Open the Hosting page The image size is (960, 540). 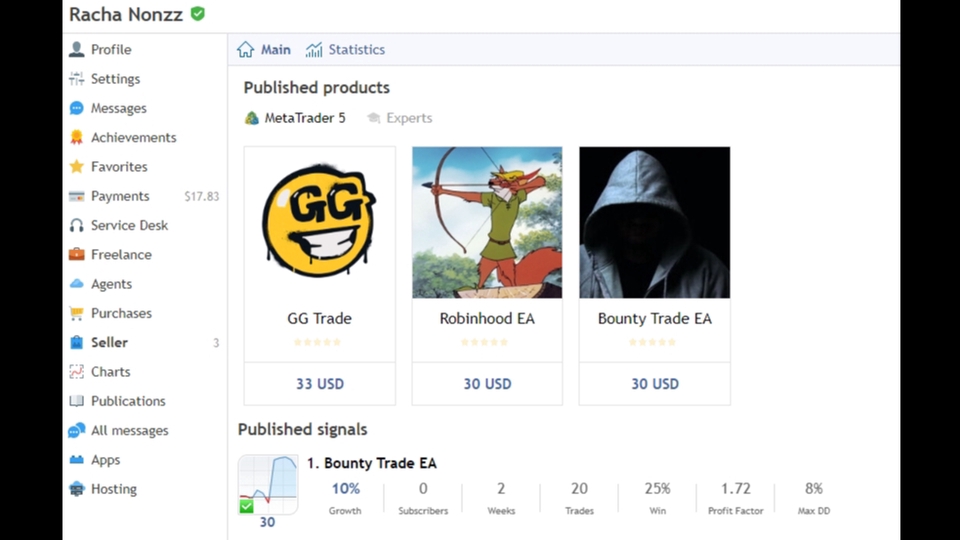click(114, 489)
